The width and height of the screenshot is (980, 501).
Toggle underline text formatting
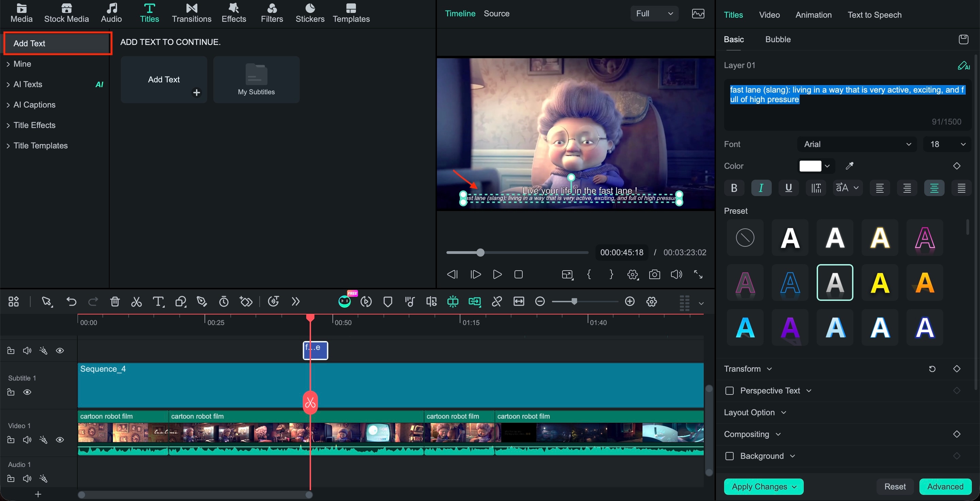click(x=789, y=188)
